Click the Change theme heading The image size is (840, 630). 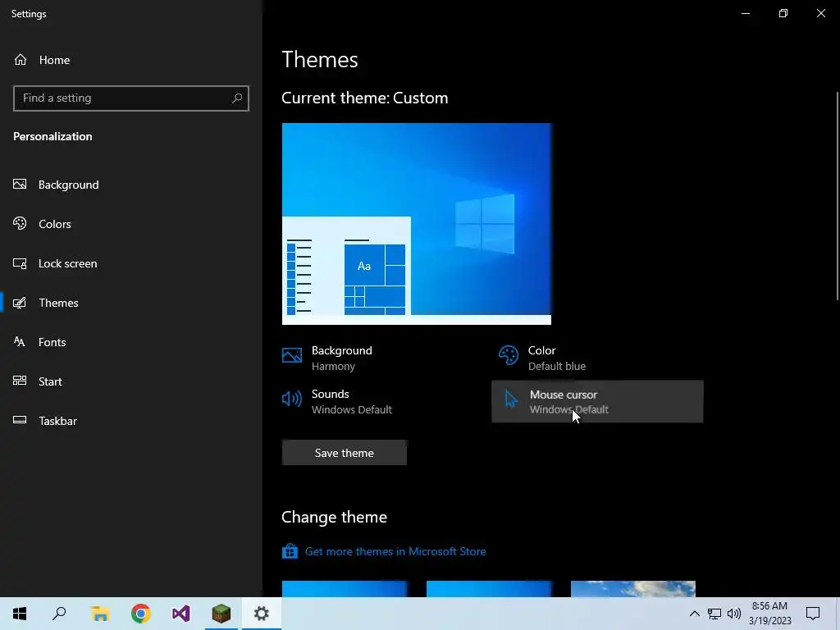click(x=335, y=517)
